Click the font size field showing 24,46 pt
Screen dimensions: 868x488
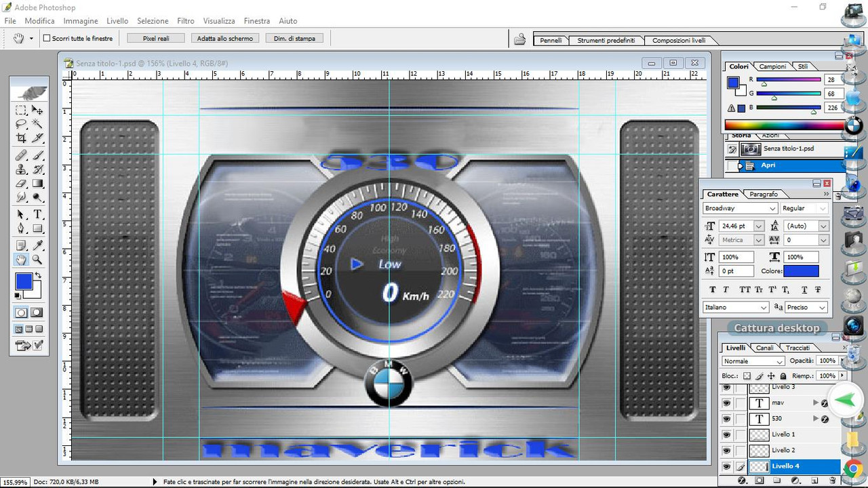(735, 226)
